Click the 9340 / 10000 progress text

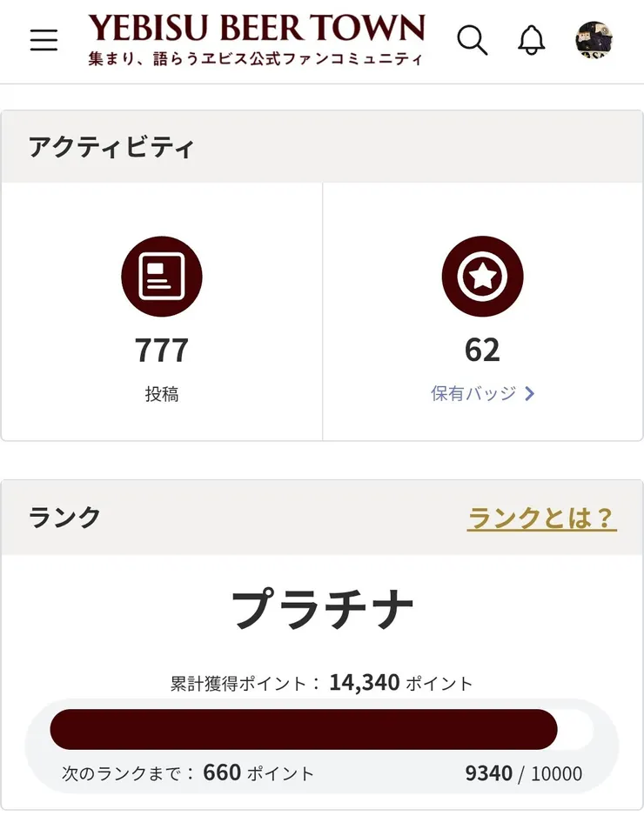(x=524, y=773)
